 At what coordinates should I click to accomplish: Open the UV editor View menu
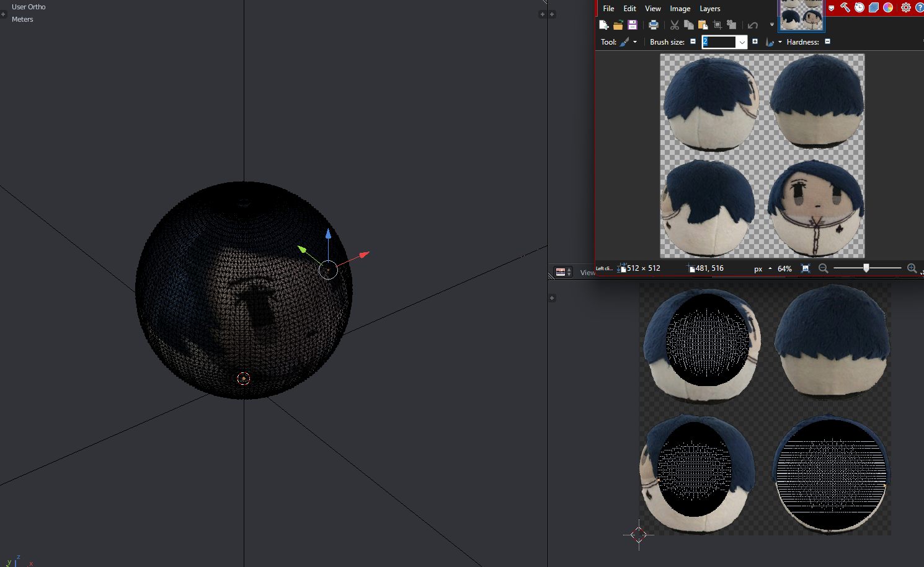(587, 273)
